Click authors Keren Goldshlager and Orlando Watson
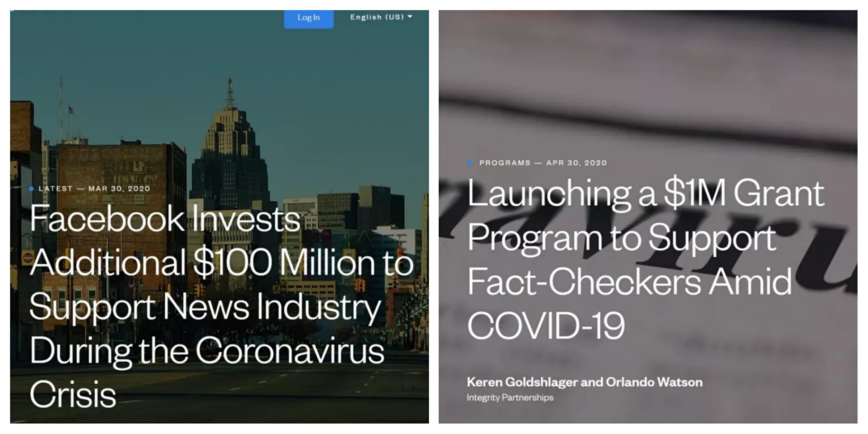Viewport: 868px width, 434px height. pyautogui.click(x=584, y=382)
